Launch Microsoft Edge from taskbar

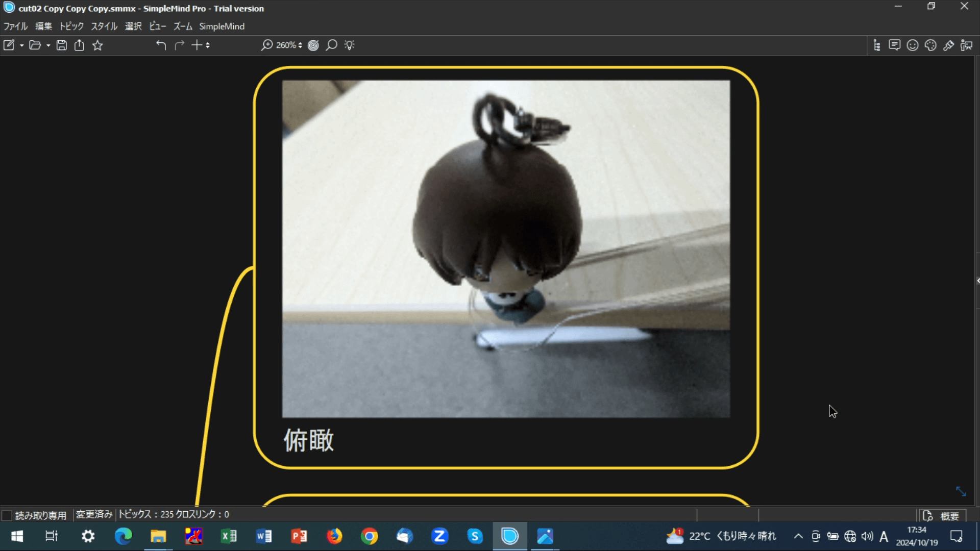coord(123,536)
